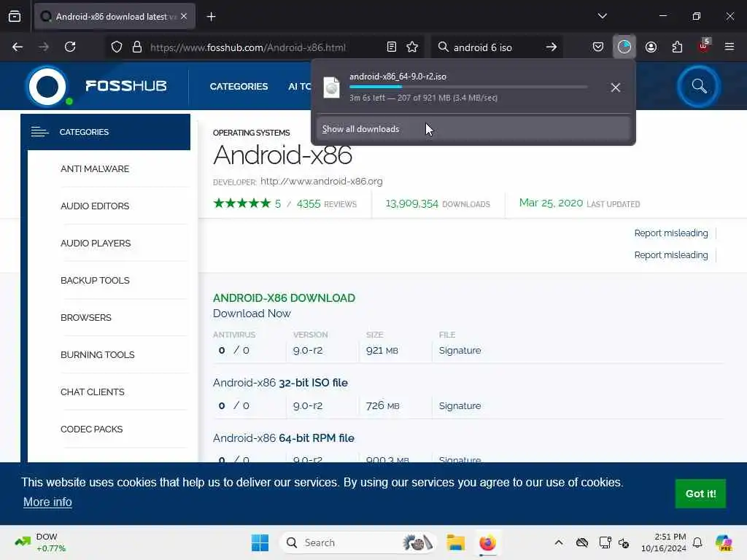
Task: Bookmark this page with star
Action: [412, 47]
